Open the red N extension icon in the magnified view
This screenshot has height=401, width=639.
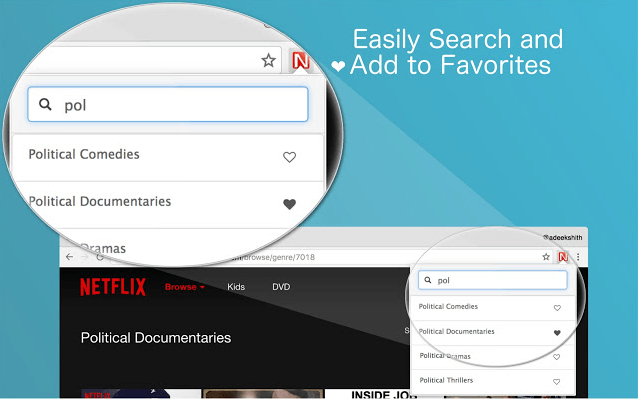300,60
